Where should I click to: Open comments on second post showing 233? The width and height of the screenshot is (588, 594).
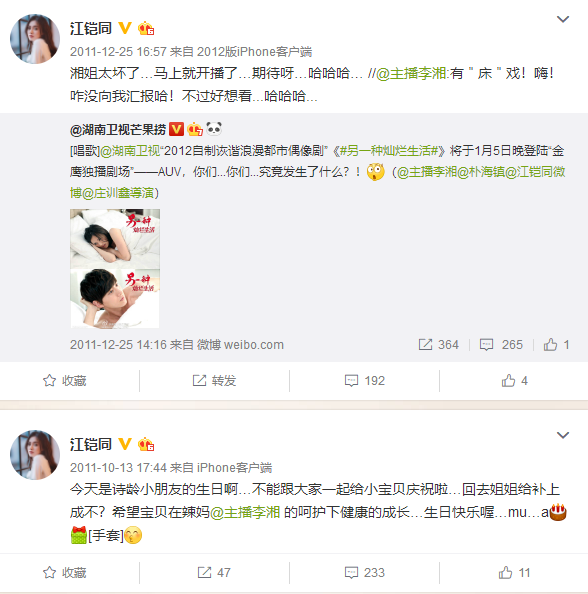(x=364, y=572)
